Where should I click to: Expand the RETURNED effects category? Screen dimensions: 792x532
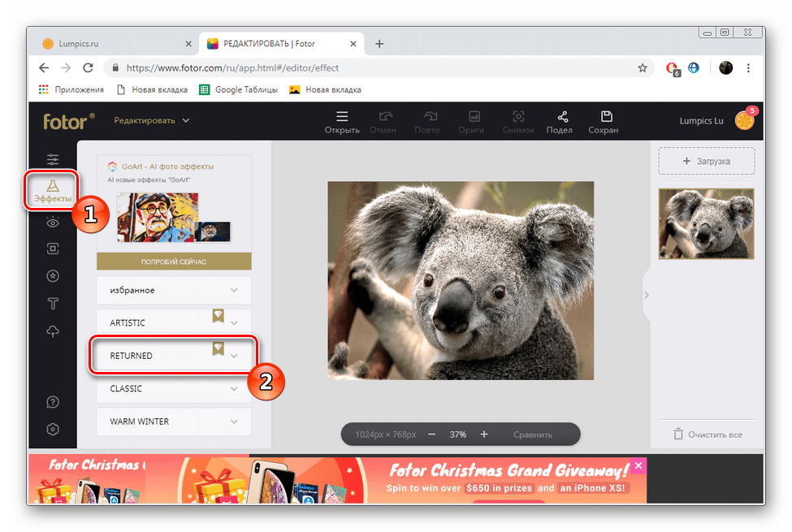click(x=174, y=356)
